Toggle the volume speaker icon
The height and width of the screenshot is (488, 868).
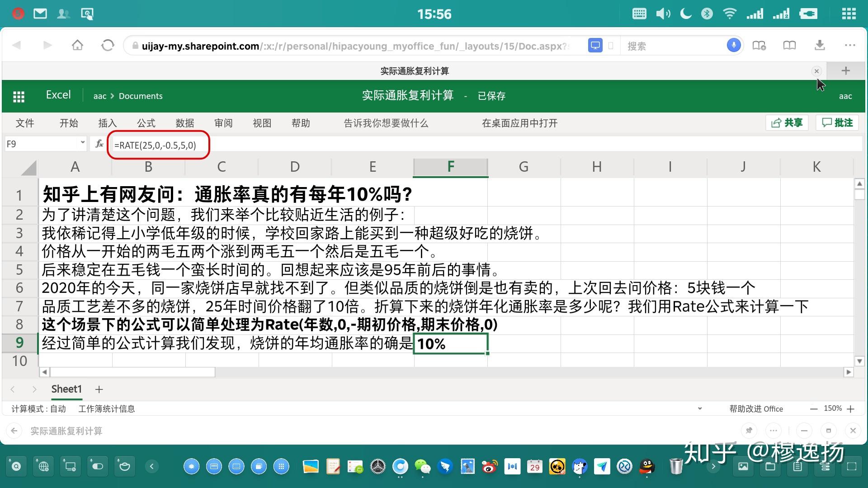663,14
